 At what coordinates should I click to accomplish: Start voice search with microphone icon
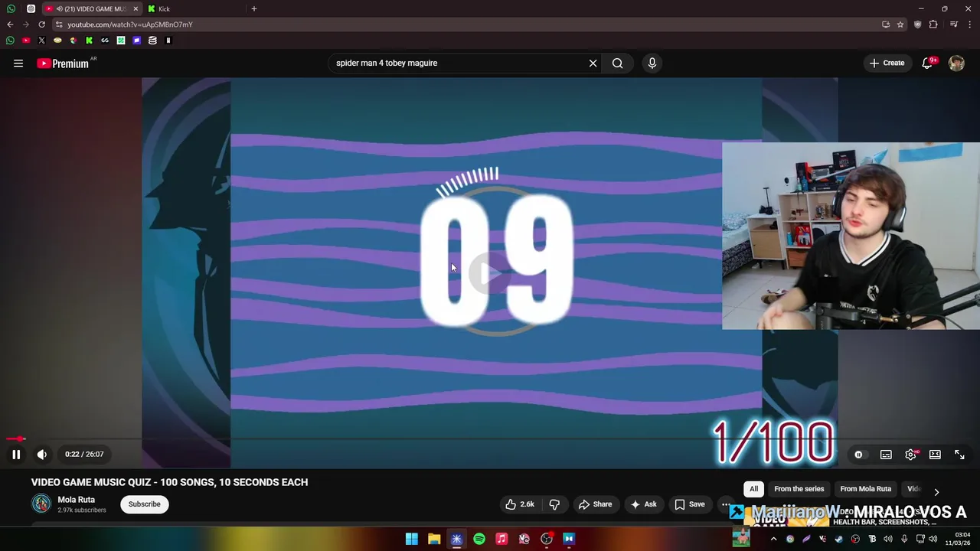[x=652, y=64]
